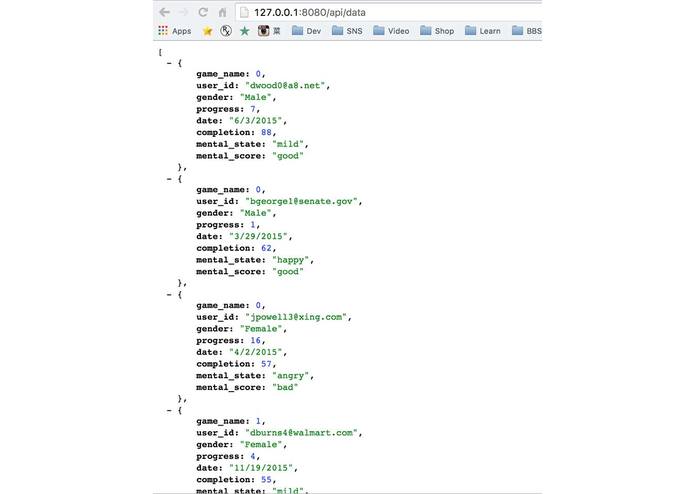Click the value "dburns4@walmart.com"
695x494 pixels.
click(x=301, y=433)
